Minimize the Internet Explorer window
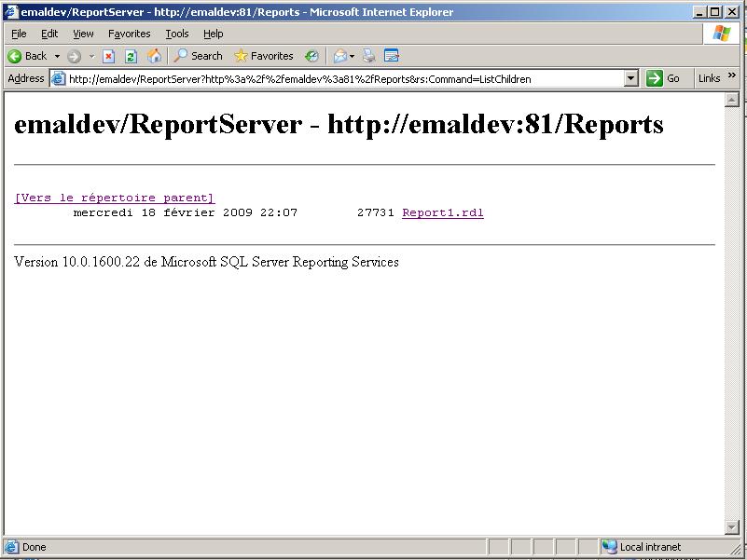 tap(699, 12)
